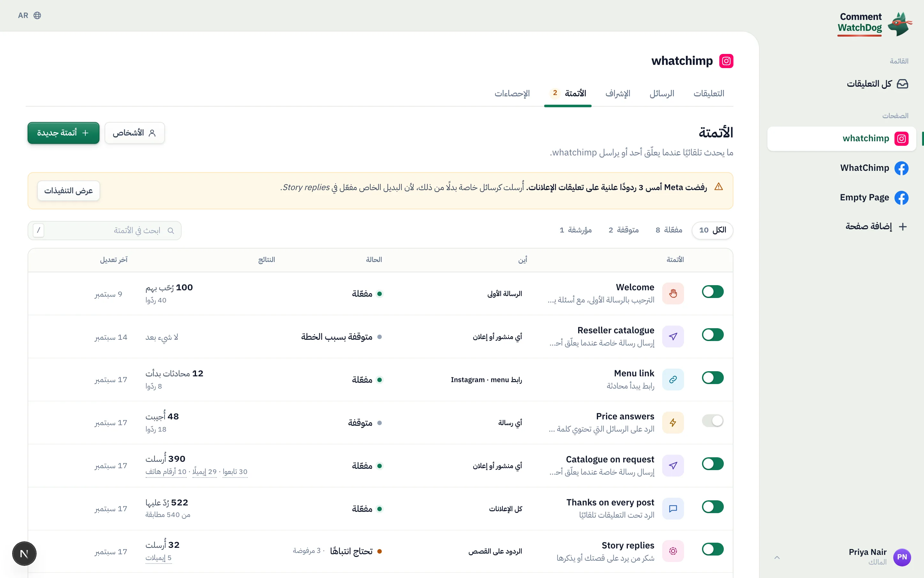The height and width of the screenshot is (578, 924).
Task: Filter by متوقفة 2
Action: pos(623,230)
